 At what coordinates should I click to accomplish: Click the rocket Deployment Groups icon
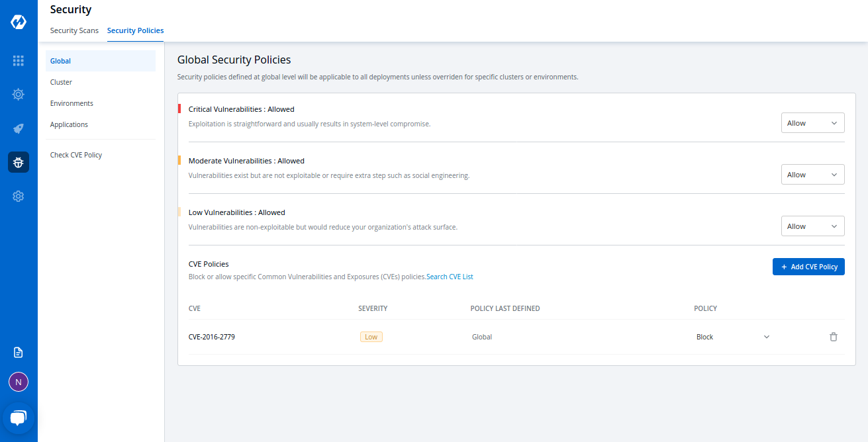[19, 128]
